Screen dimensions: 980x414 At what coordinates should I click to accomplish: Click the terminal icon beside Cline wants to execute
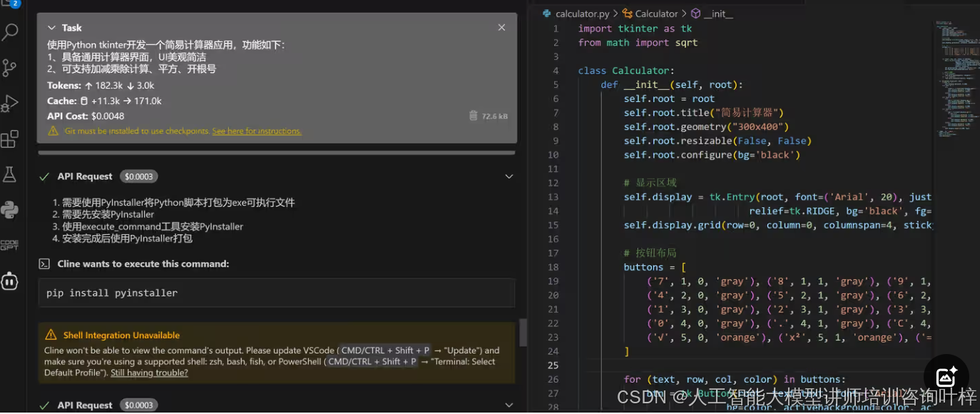point(44,264)
